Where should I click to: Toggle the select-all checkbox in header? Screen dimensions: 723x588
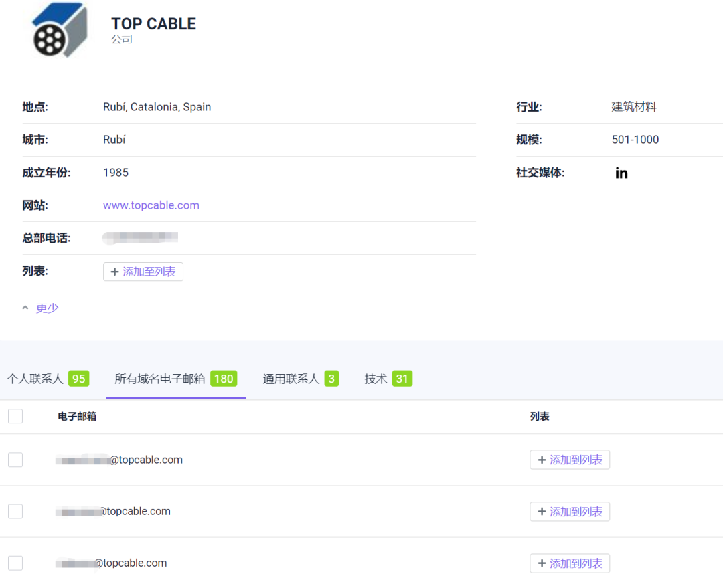[15, 416]
